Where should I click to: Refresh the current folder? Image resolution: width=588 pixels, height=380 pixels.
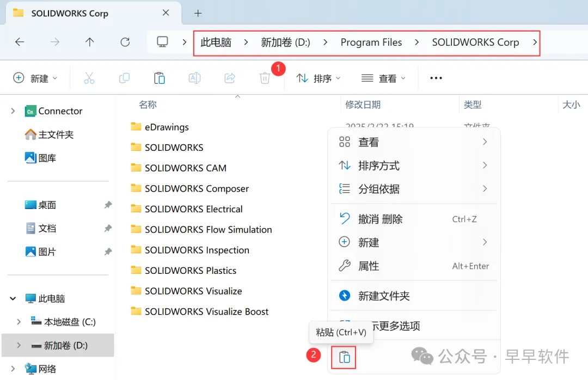(125, 41)
